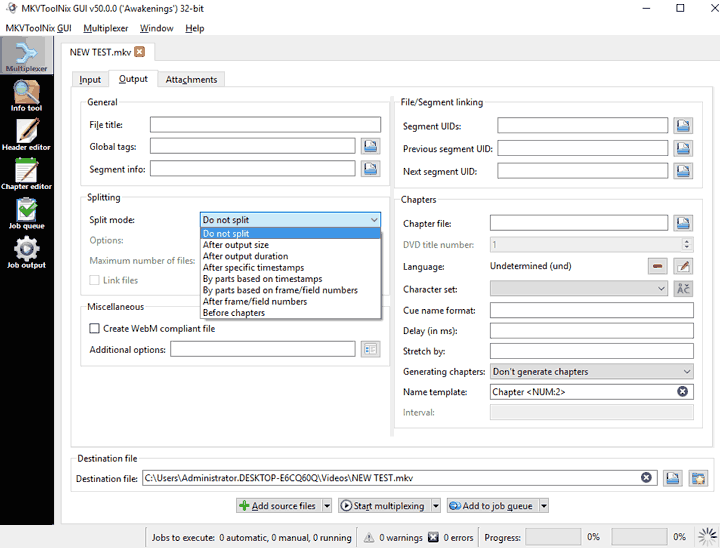Choose 'Before chapters' split option
The image size is (720, 548).
click(x=235, y=312)
